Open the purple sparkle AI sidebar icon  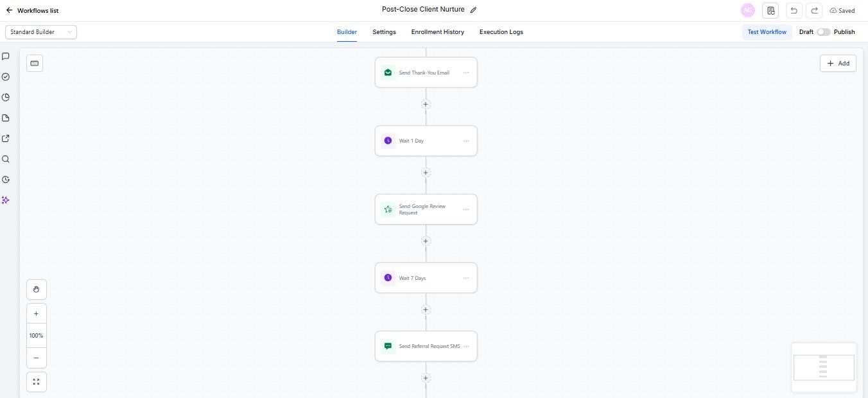point(6,200)
